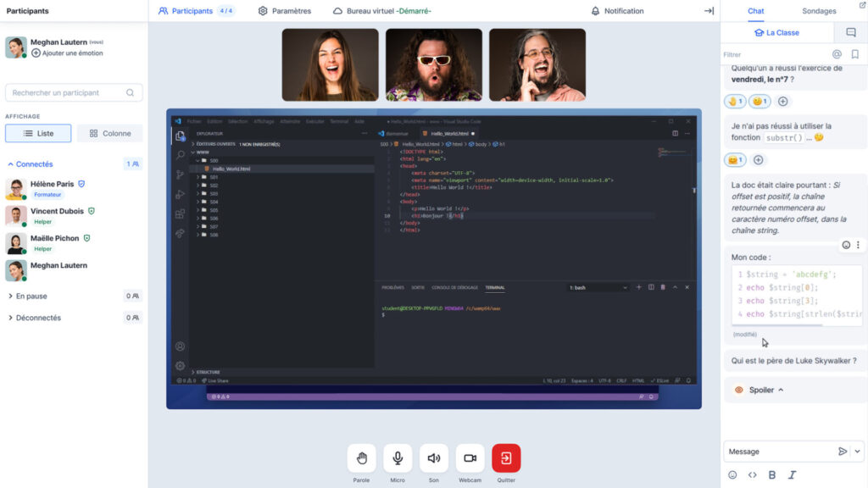Expand the Spoiler answer
Image resolution: width=868 pixels, height=488 pixels.
[759, 390]
